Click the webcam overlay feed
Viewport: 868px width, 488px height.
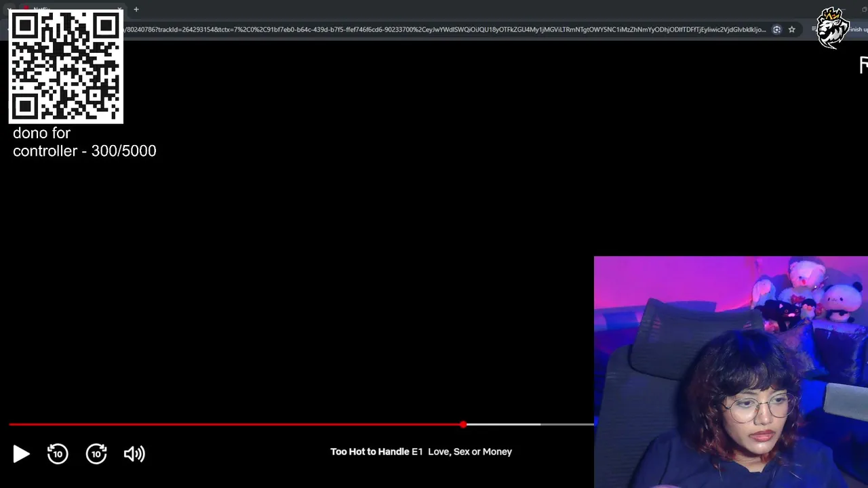[x=731, y=372]
